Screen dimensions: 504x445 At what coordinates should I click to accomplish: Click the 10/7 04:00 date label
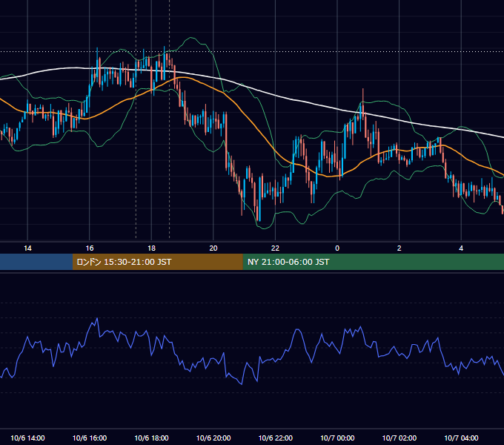click(x=461, y=438)
